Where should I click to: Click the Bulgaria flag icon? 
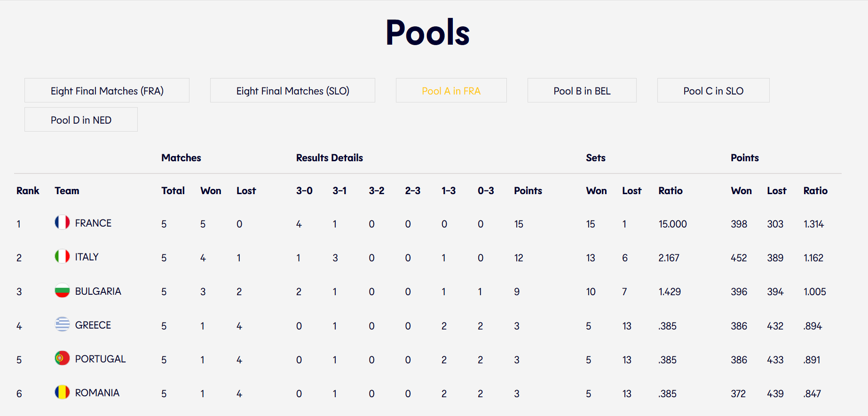[62, 290]
